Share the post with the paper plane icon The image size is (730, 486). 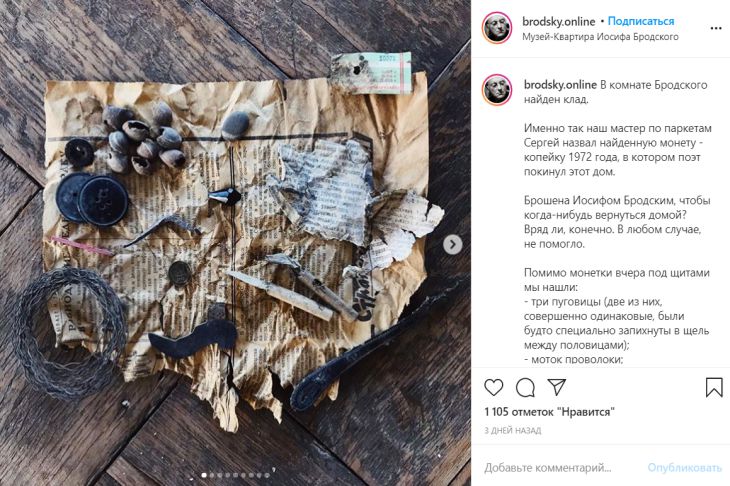pyautogui.click(x=556, y=387)
